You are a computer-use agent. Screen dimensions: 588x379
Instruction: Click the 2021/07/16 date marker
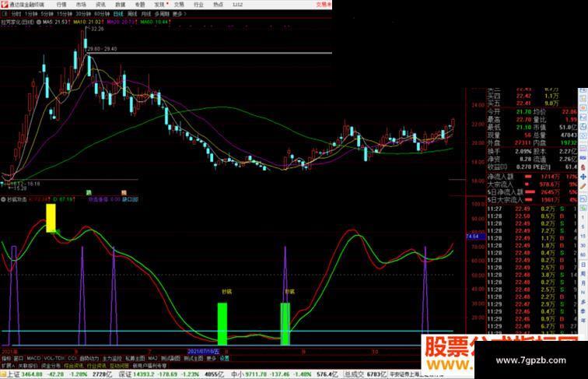(203, 352)
